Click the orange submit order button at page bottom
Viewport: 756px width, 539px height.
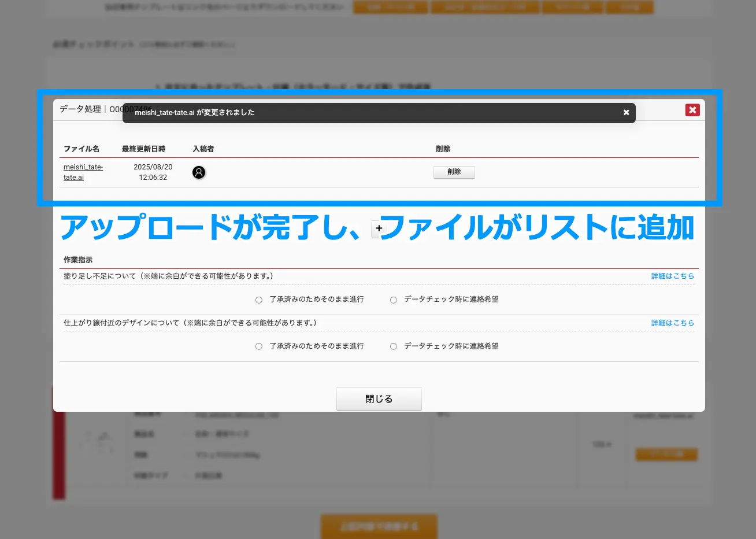pos(379,526)
